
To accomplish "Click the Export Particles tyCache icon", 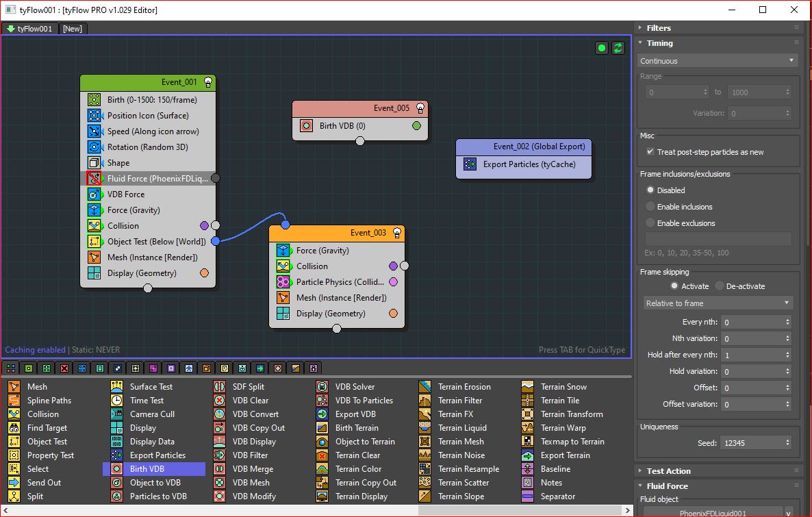I will (470, 164).
